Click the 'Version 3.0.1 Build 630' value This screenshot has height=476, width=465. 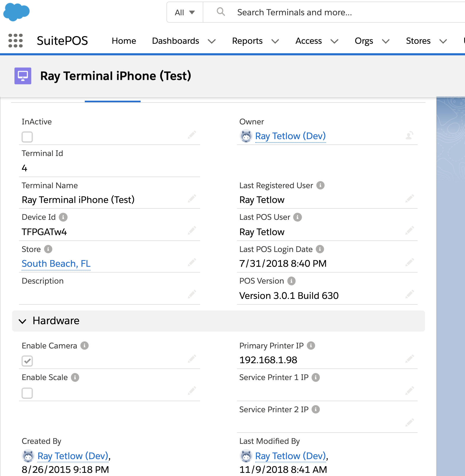click(289, 296)
